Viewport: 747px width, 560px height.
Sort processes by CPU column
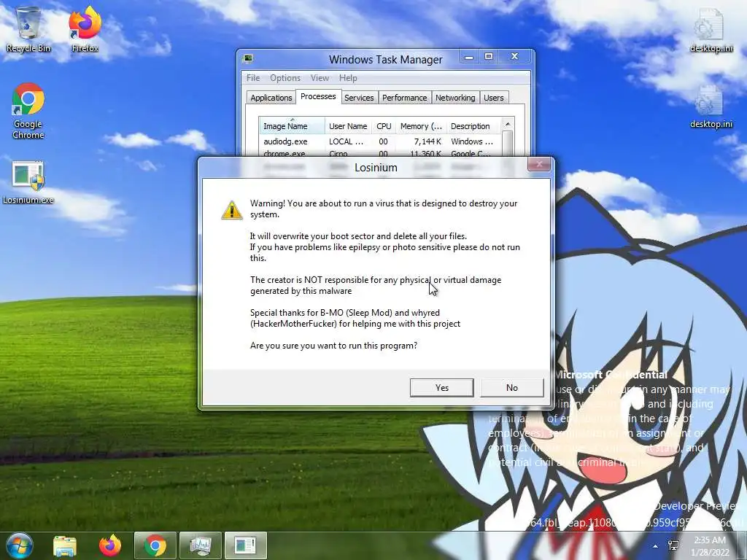384,126
